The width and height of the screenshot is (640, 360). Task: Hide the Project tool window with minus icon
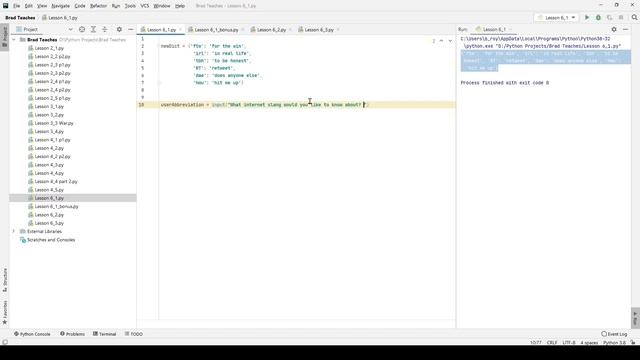pos(131,29)
